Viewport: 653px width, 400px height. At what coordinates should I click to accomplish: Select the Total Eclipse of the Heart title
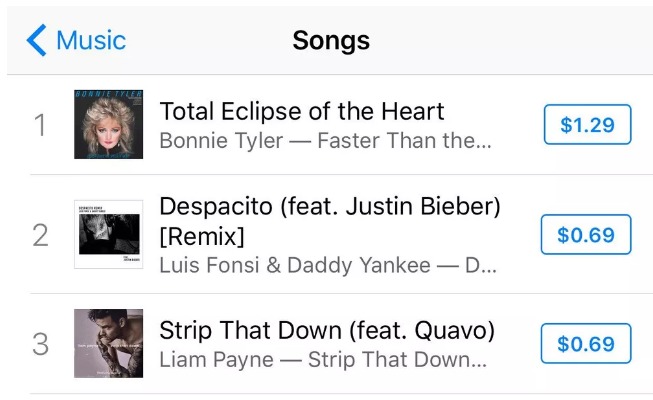[302, 111]
